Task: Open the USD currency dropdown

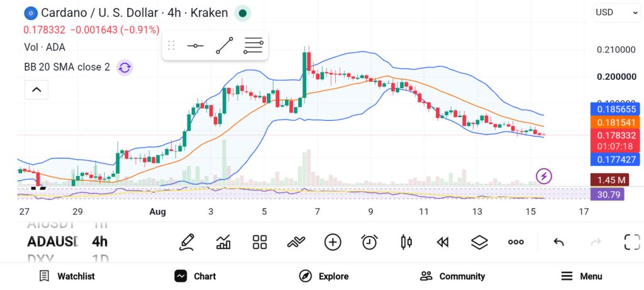Action: [616, 13]
